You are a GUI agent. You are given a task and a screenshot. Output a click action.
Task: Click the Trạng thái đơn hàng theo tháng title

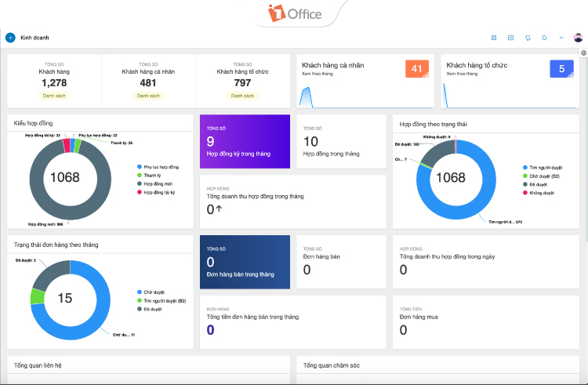(x=56, y=245)
